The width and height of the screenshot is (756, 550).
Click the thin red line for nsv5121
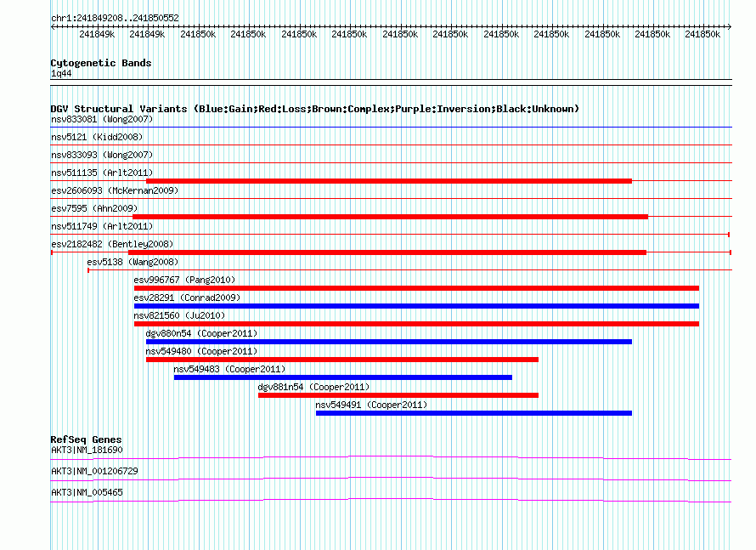click(x=391, y=145)
